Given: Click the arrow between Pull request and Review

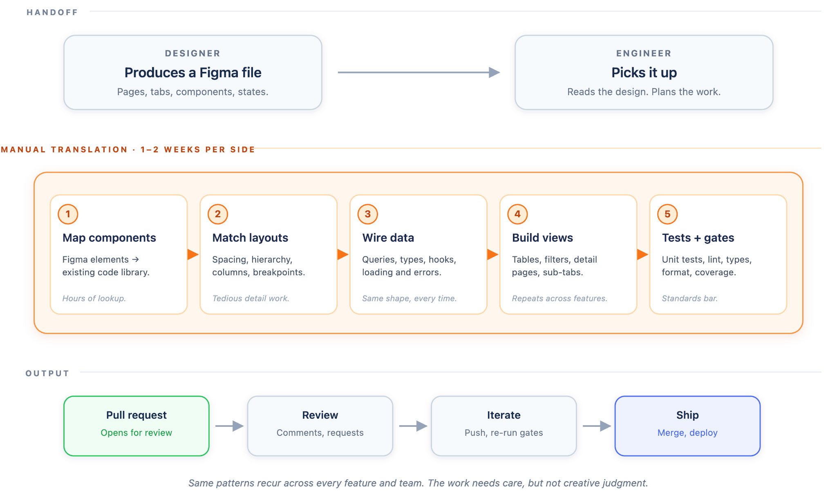Looking at the screenshot, I should tap(229, 426).
